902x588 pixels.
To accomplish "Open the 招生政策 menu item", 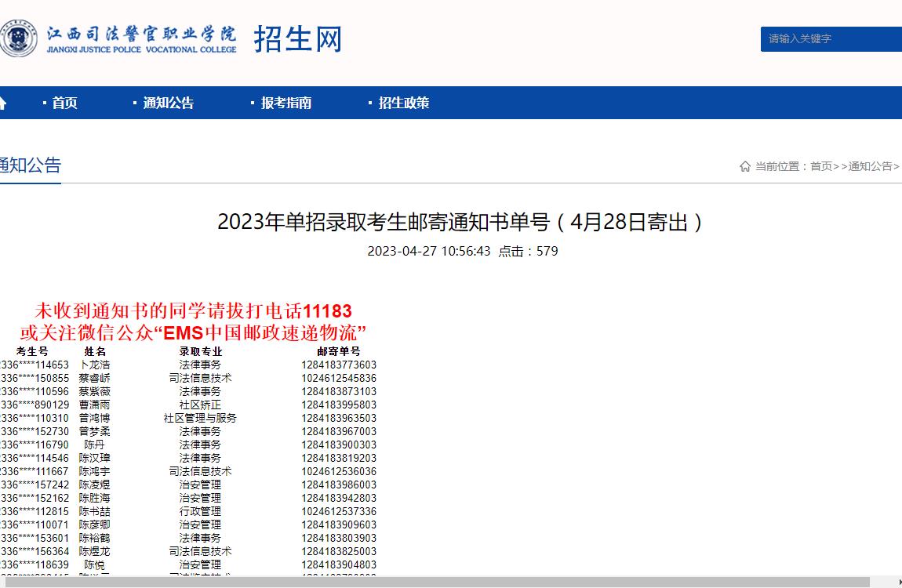I will 404,103.
